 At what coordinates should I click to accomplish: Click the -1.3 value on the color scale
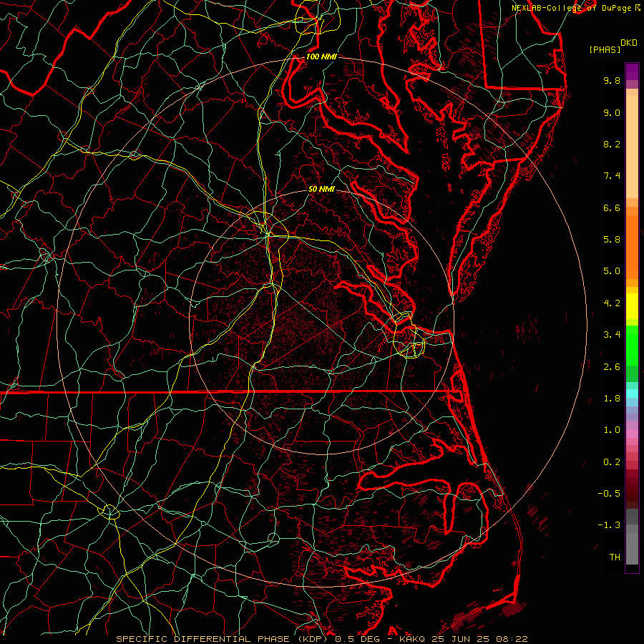[609, 525]
